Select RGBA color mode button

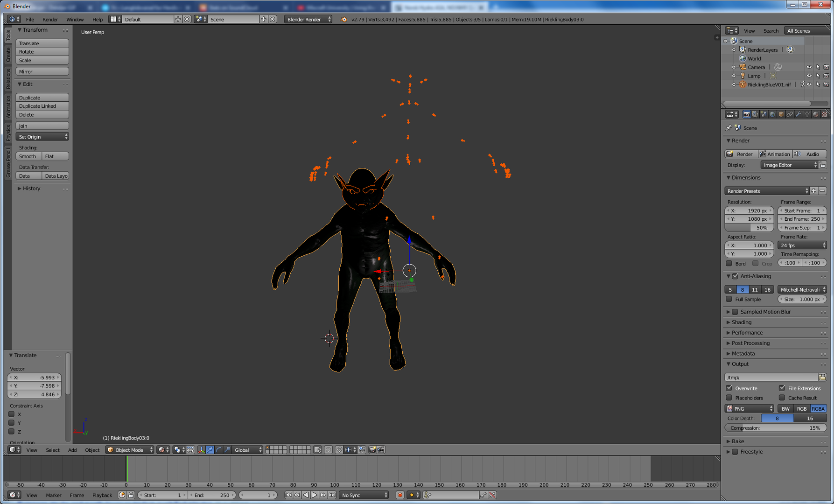pyautogui.click(x=818, y=409)
